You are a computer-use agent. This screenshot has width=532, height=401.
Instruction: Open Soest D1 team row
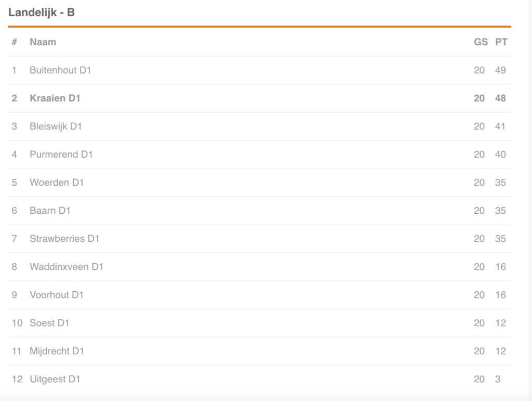pos(260,323)
